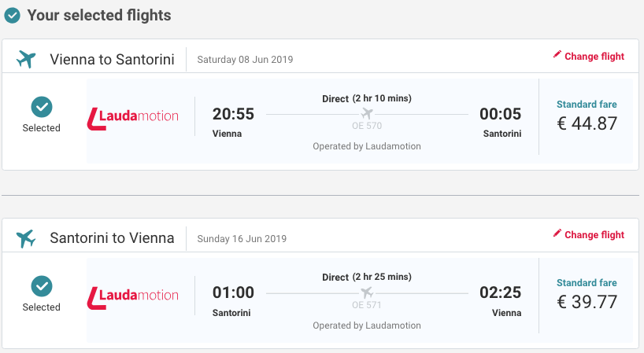Click the checkmark icon beside "Your selected flights"
The width and height of the screenshot is (644, 353).
point(12,16)
